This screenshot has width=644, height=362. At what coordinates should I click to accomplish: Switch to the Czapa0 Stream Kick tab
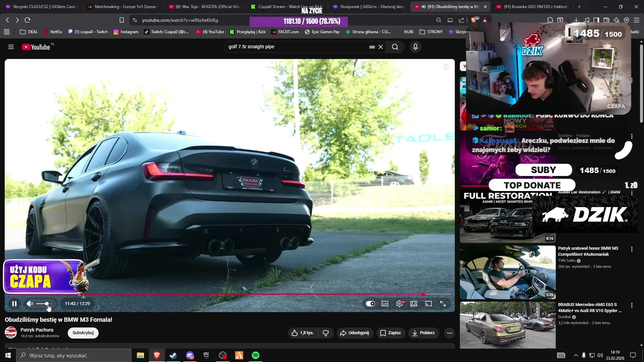coord(287,7)
